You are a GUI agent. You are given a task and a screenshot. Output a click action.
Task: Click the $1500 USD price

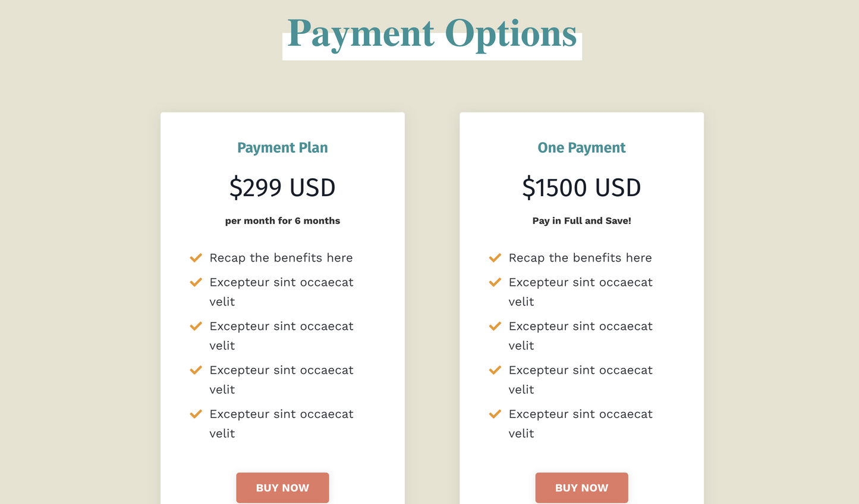[x=581, y=188]
